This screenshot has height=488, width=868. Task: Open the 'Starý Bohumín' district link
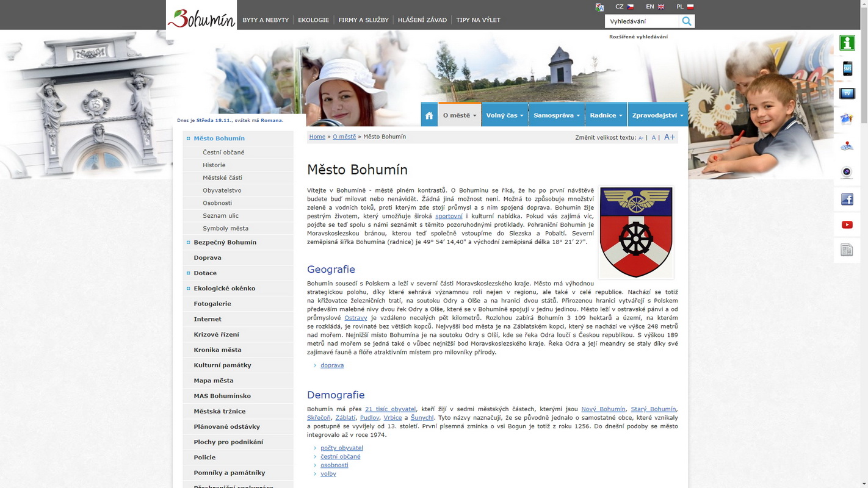click(x=653, y=409)
